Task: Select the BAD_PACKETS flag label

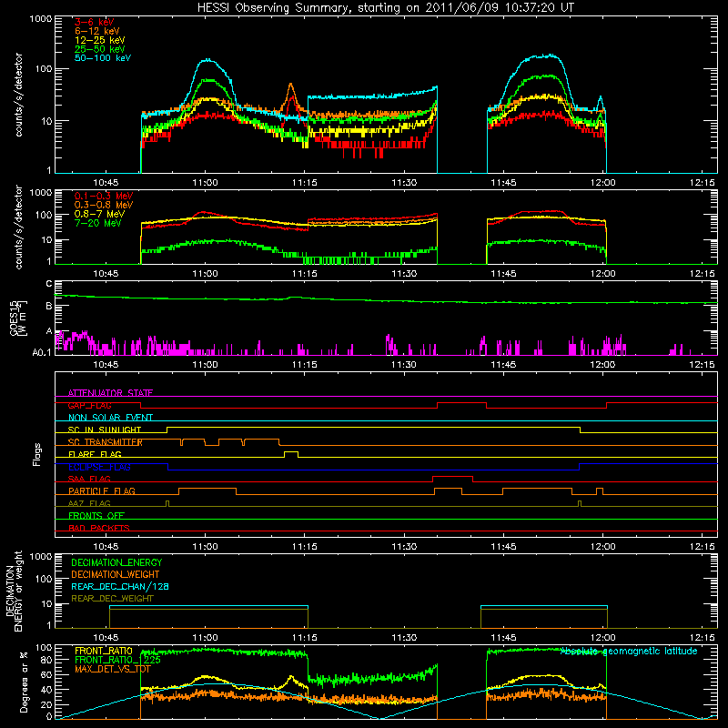Action: (x=99, y=528)
